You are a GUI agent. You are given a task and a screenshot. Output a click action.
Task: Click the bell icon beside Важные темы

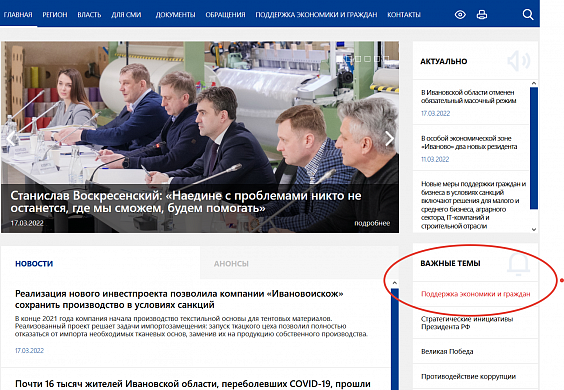coord(518,264)
